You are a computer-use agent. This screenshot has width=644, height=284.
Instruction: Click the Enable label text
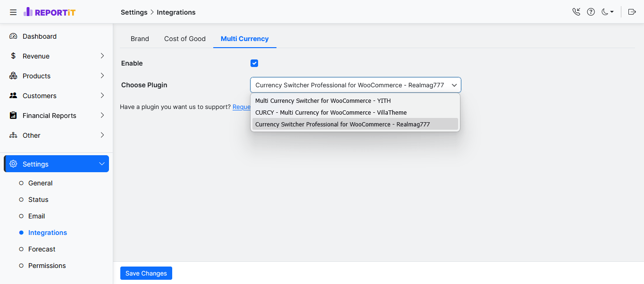point(132,63)
